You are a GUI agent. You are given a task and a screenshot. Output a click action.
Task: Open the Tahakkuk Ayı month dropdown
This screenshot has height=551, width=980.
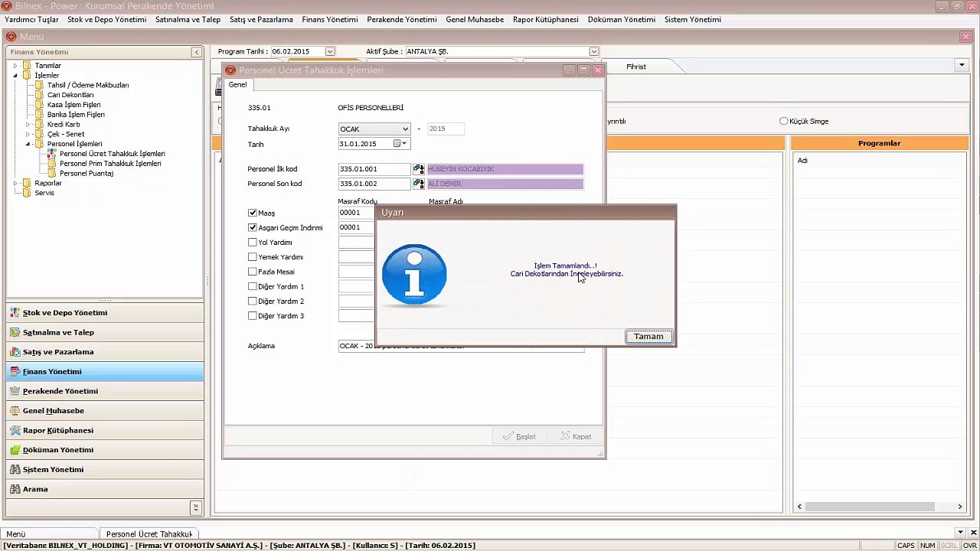(x=405, y=129)
